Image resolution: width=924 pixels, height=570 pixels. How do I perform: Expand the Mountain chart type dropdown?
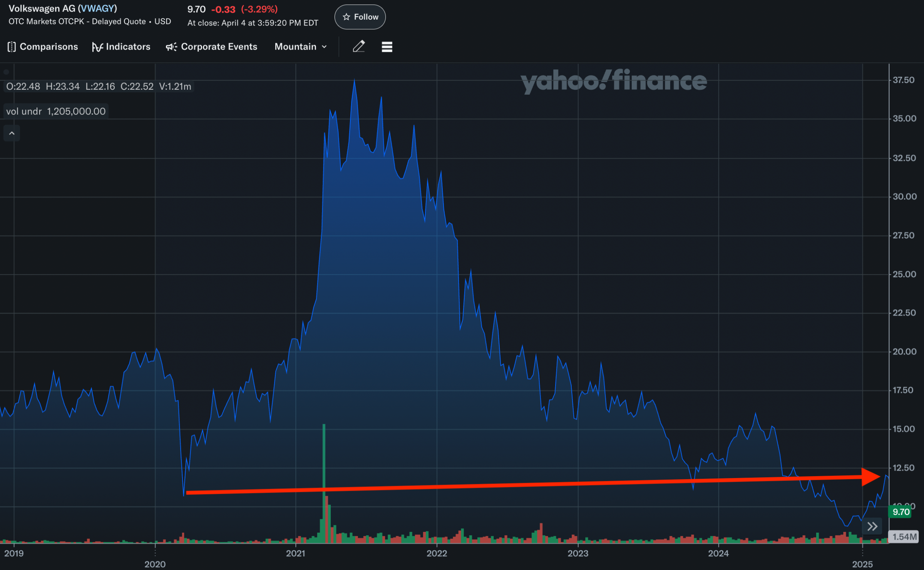click(301, 47)
